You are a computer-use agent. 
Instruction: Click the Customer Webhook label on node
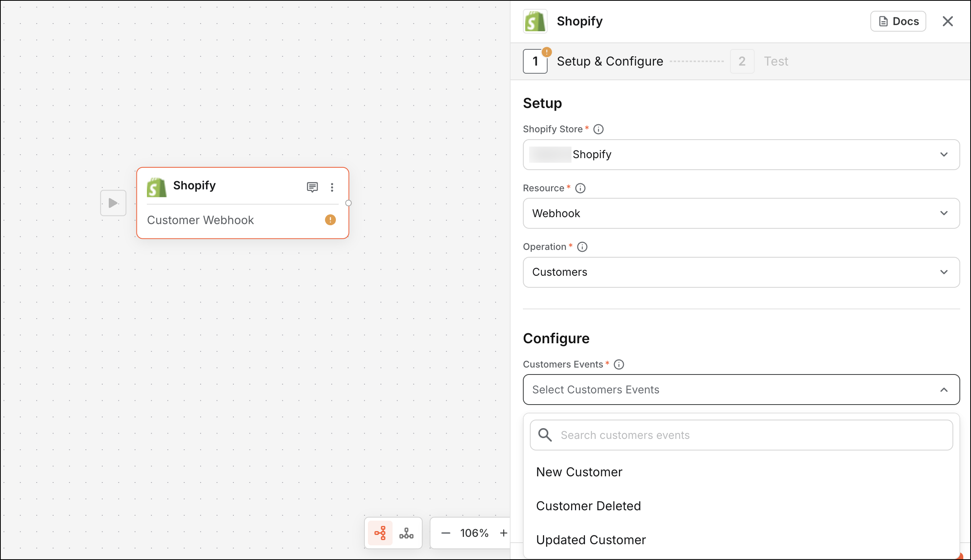point(201,220)
